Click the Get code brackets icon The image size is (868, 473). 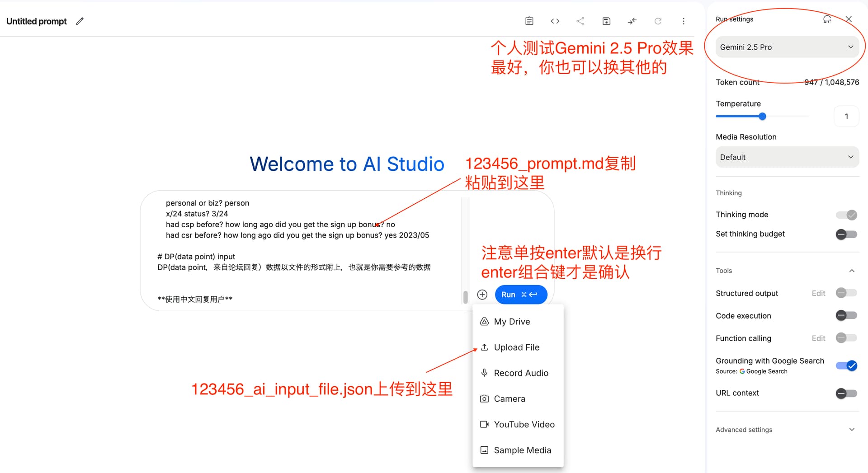pyautogui.click(x=555, y=21)
